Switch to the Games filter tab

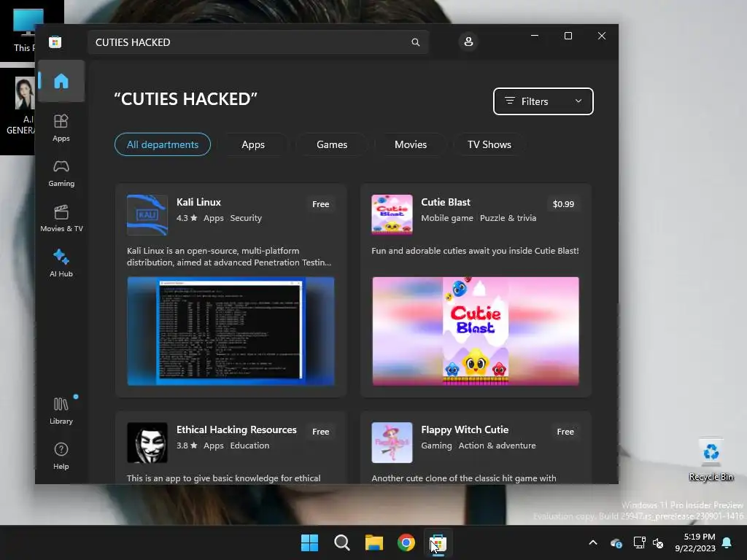[x=332, y=144]
